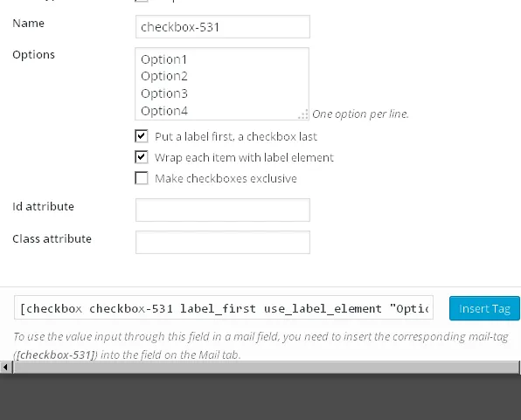521x420 pixels.
Task: Click the 'Option2' line in Options
Action: pos(164,76)
